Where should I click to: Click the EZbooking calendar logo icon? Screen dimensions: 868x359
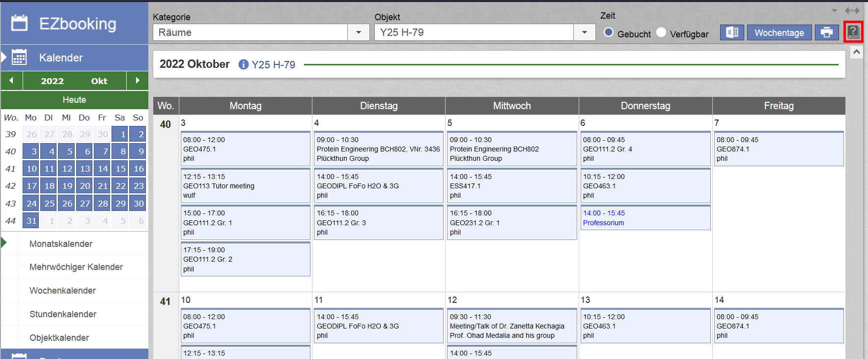(x=20, y=23)
